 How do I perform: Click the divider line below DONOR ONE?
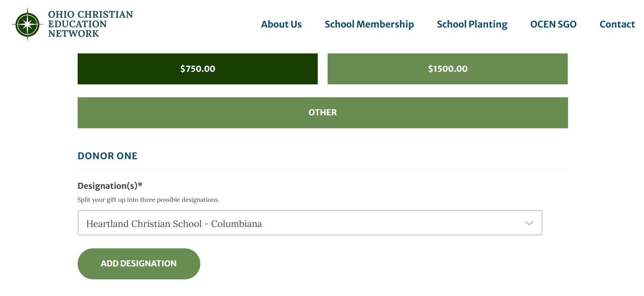(x=323, y=168)
